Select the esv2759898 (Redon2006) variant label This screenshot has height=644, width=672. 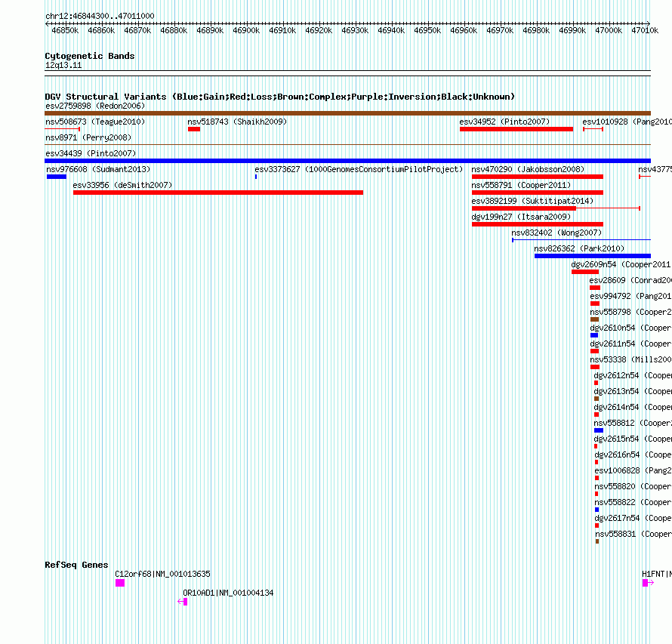(x=95, y=106)
